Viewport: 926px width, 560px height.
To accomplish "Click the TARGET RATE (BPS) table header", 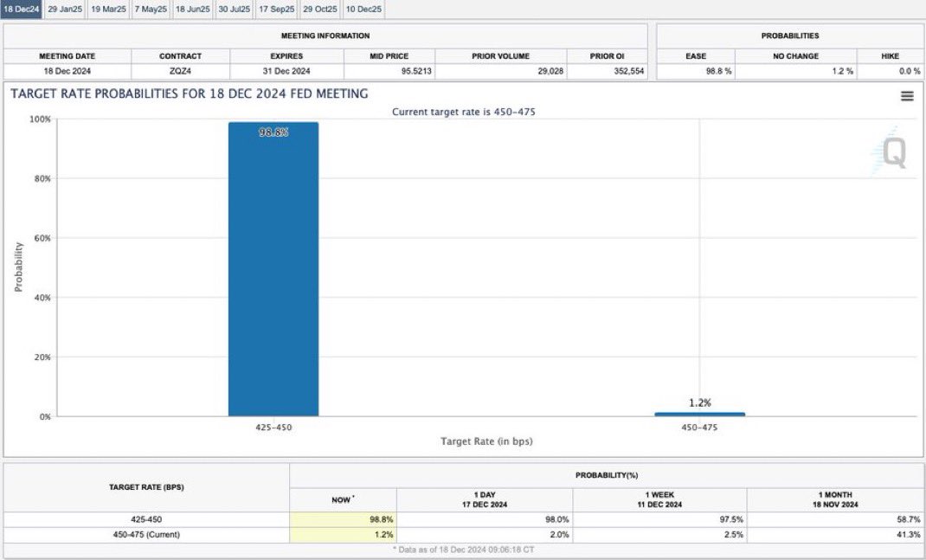I will pyautogui.click(x=146, y=487).
